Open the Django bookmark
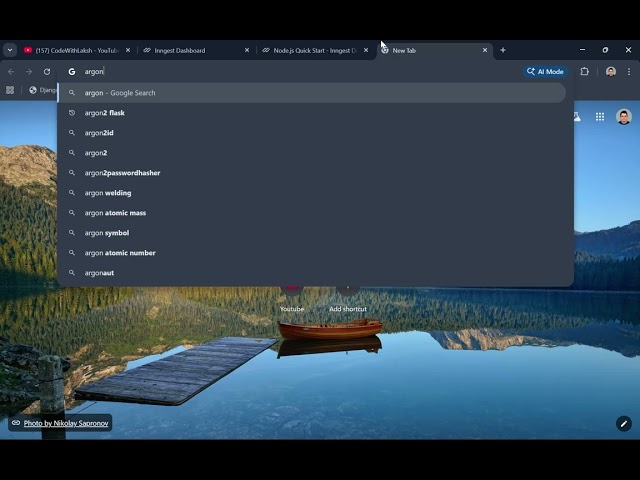The height and width of the screenshot is (480, 640). coord(42,90)
